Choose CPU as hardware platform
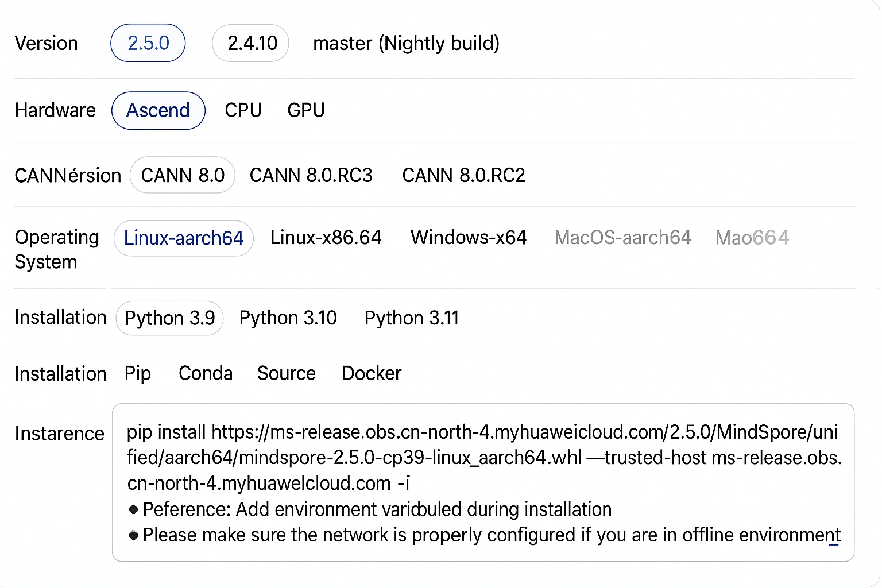This screenshot has width=882, height=588. tap(243, 110)
